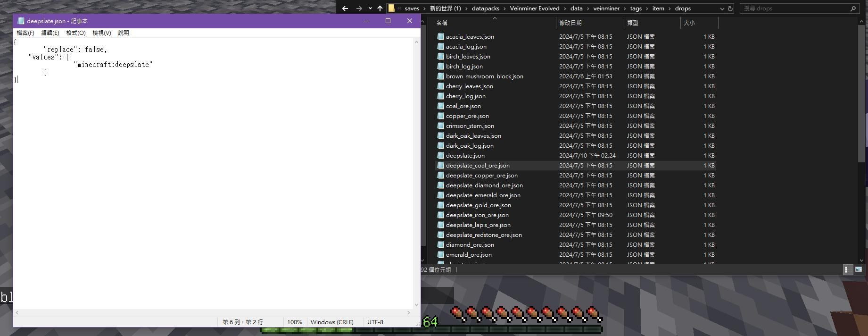Select dark_oak_log.json file icon
The image size is (868, 336).
(440, 145)
